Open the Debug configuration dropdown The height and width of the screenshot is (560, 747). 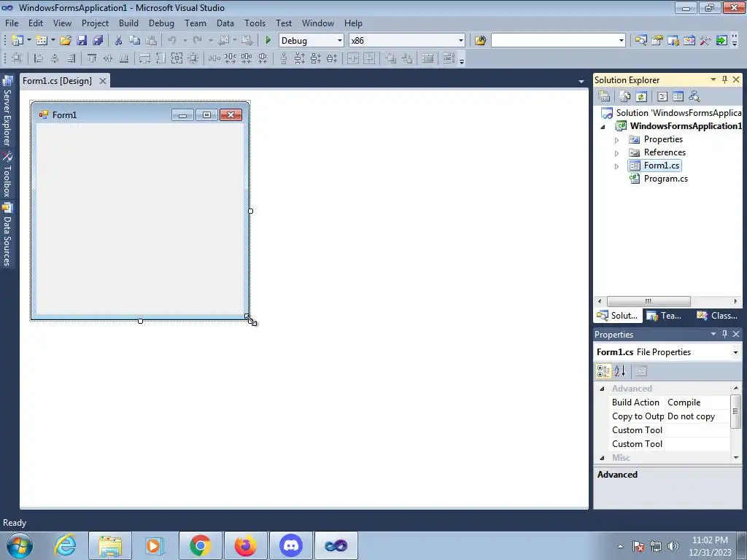tap(340, 41)
